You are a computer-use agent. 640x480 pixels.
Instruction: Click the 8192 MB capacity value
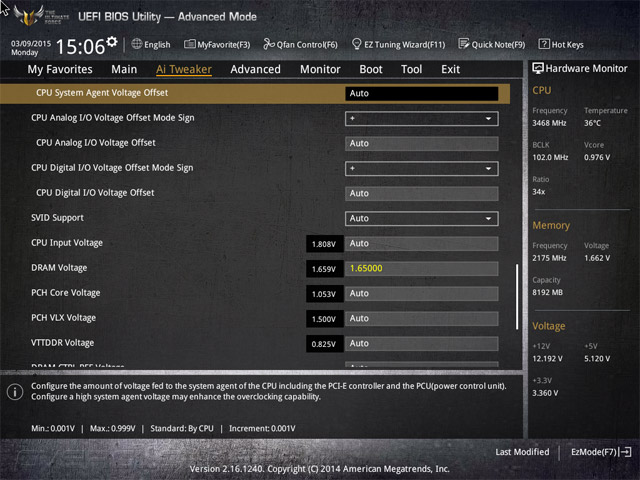click(548, 292)
